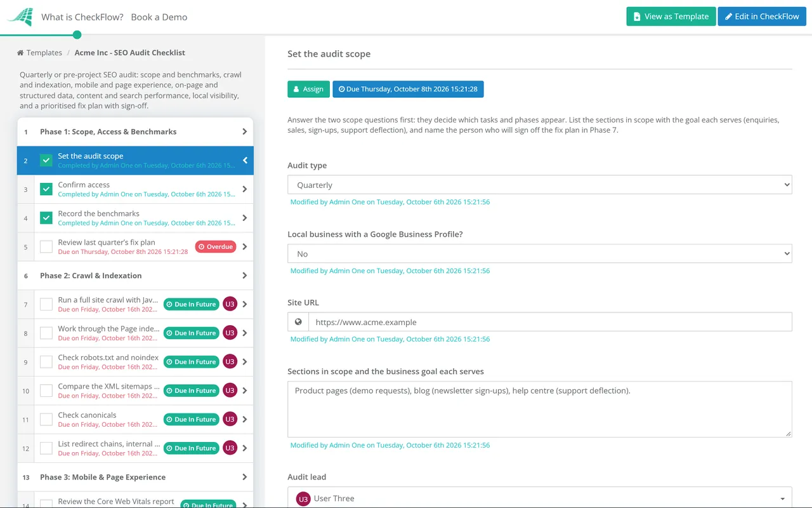Open the Local business Google Business Profile dropdown

(540, 253)
